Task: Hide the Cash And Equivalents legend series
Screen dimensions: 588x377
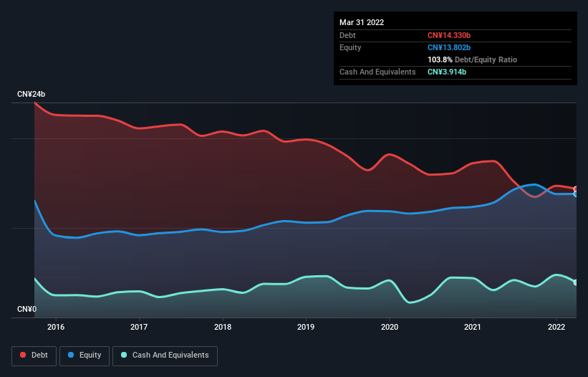Action: click(165, 355)
